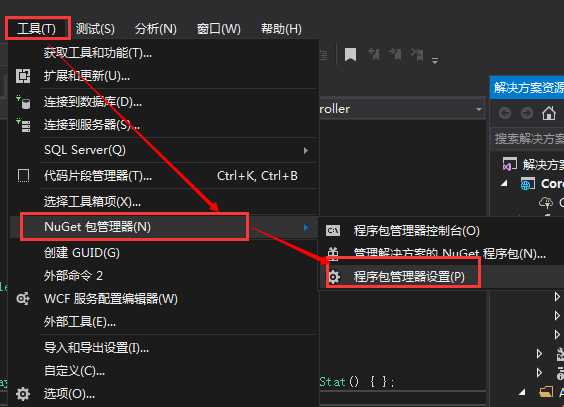Click the Package Manager Console icon
Screen dimensions: 564x407
coord(333,230)
